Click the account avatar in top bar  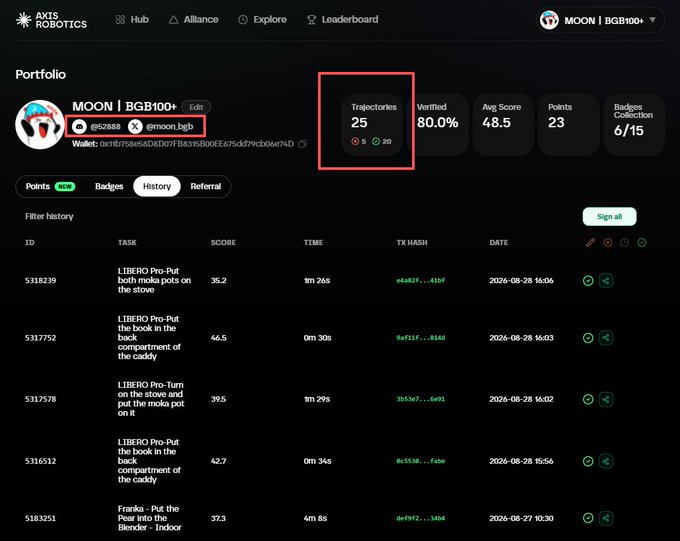(x=549, y=20)
